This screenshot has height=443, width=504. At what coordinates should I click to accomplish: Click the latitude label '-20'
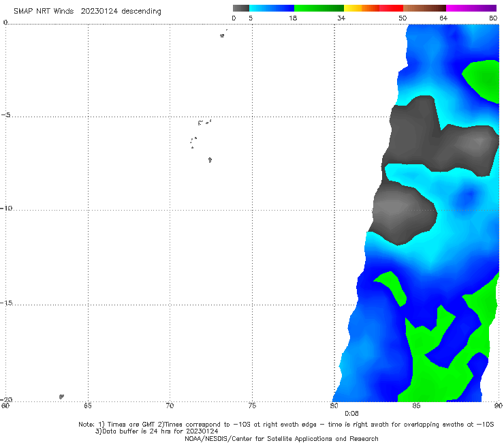(6, 399)
